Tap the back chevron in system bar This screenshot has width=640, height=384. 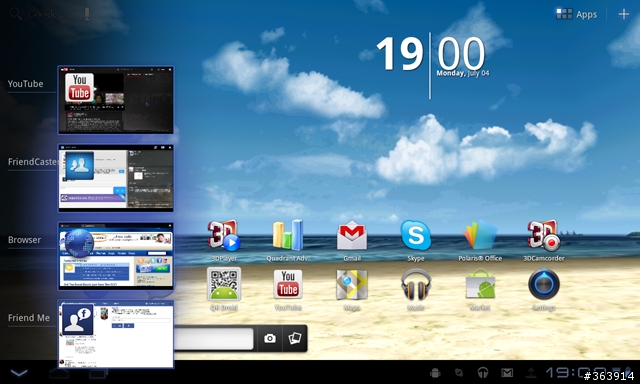coord(19,373)
